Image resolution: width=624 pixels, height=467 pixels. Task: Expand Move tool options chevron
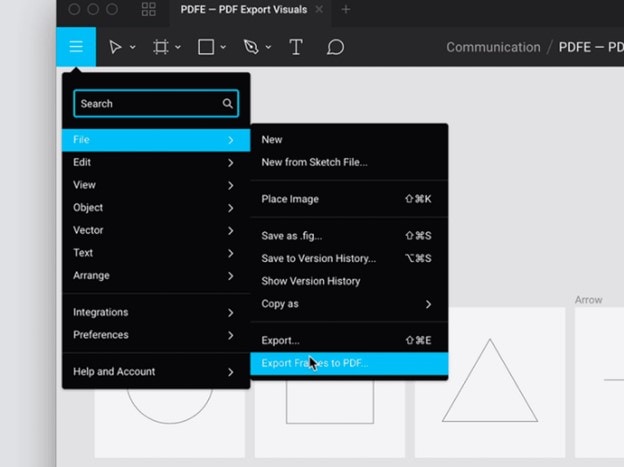click(x=133, y=47)
